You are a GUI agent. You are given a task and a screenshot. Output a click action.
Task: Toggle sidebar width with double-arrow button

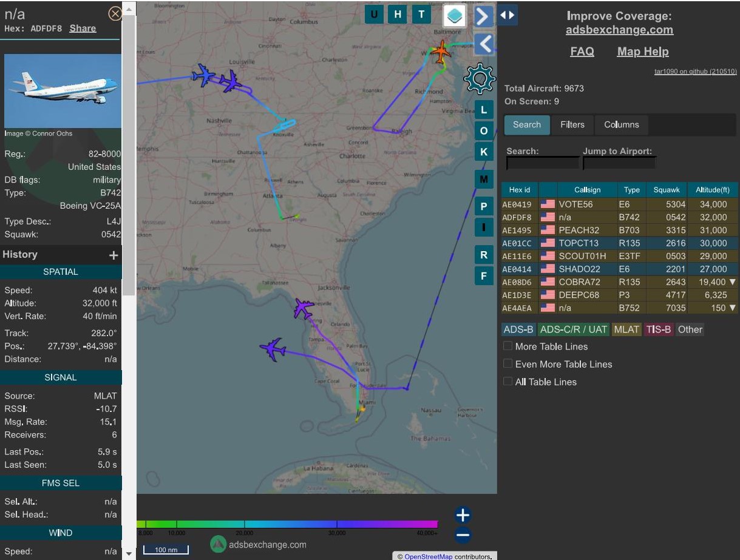click(507, 15)
